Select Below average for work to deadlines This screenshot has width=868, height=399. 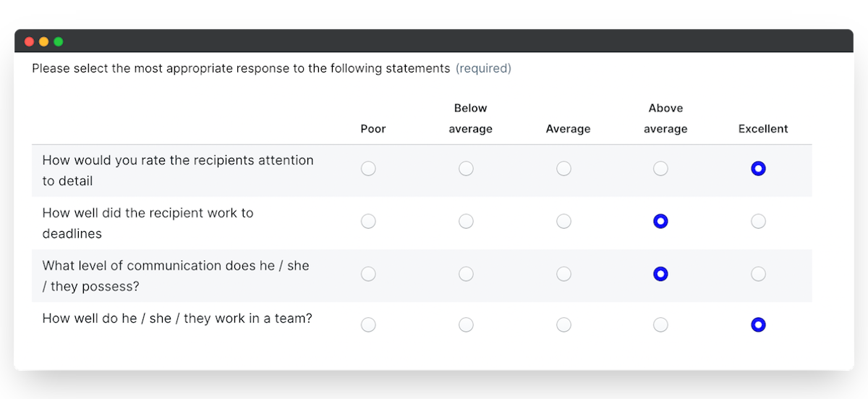[466, 222]
